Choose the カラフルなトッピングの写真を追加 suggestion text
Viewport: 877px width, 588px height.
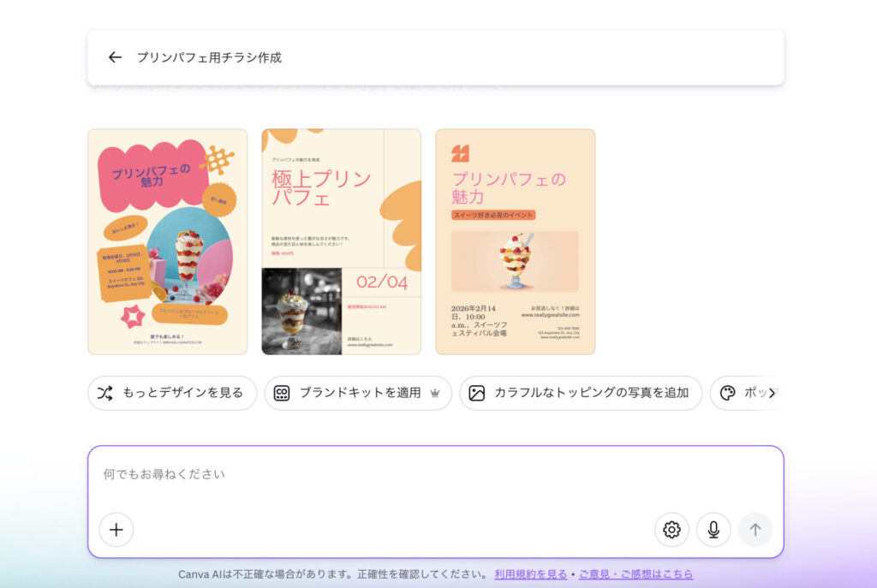point(591,393)
